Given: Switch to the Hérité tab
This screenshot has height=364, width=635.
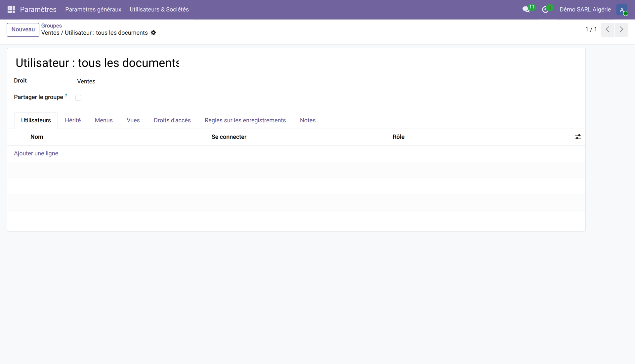Looking at the screenshot, I should 73,120.
